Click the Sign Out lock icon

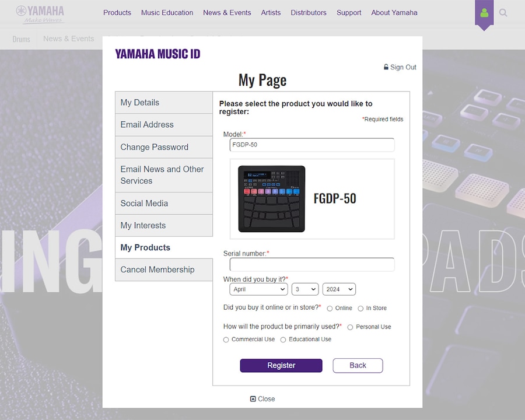tap(386, 67)
